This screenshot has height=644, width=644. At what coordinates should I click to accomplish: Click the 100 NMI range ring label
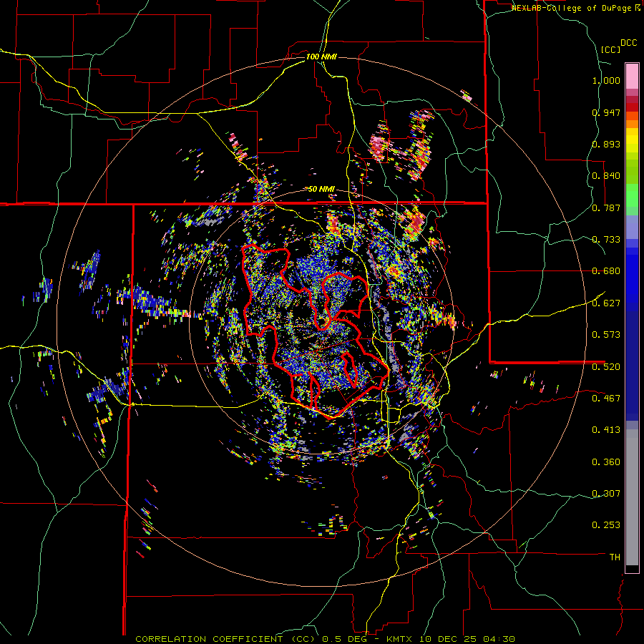(x=321, y=57)
